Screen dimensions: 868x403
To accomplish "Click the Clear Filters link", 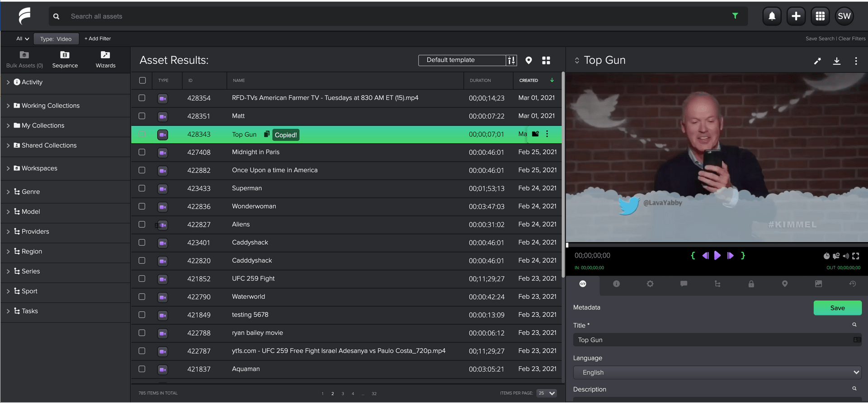I will tap(852, 39).
